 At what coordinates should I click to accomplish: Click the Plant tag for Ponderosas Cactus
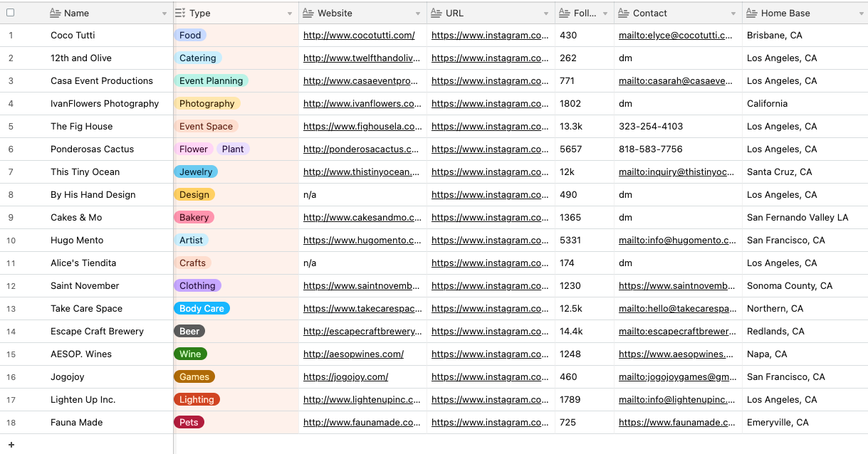coord(233,149)
